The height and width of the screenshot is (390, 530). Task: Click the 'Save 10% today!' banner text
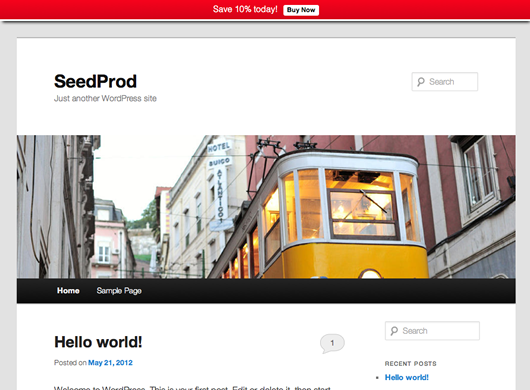[x=245, y=9]
